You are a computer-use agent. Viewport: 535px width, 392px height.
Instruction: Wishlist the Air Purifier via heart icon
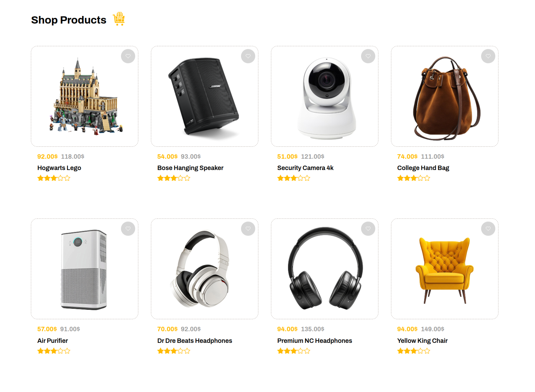pos(128,229)
